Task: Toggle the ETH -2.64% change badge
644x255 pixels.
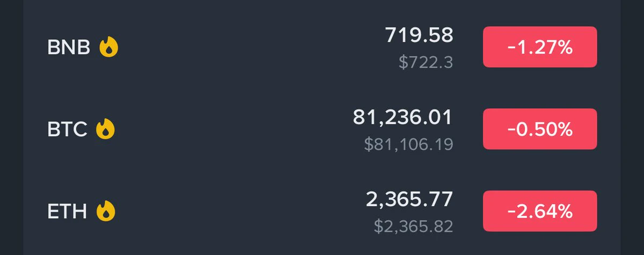Action: point(540,211)
